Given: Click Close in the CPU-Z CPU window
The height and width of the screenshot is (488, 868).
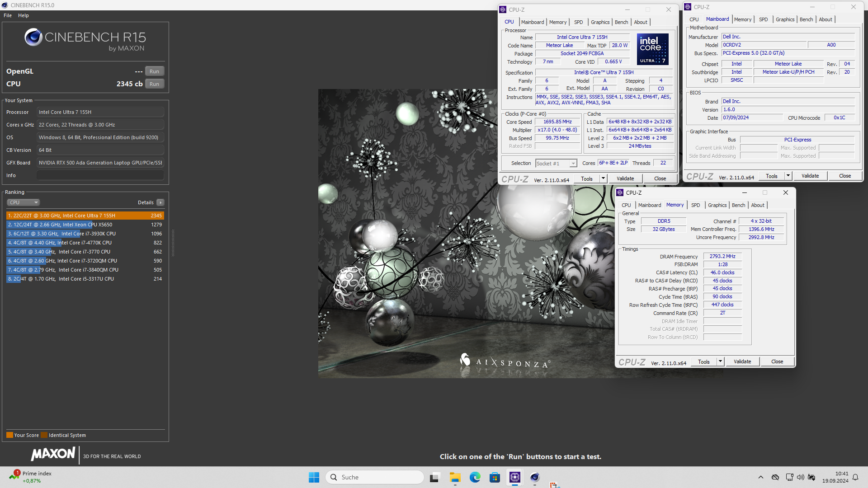Looking at the screenshot, I should point(660,178).
